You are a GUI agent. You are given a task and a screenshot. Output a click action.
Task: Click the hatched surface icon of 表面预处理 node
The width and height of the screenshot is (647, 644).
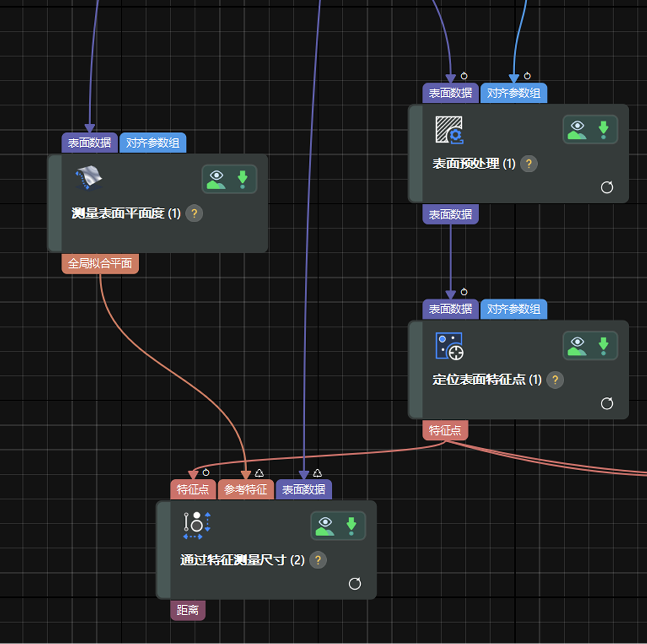pos(449,130)
